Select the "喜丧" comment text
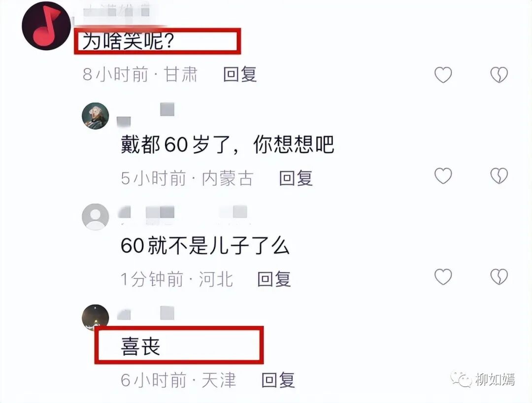Viewport: 532px width, 403px height. 140,347
